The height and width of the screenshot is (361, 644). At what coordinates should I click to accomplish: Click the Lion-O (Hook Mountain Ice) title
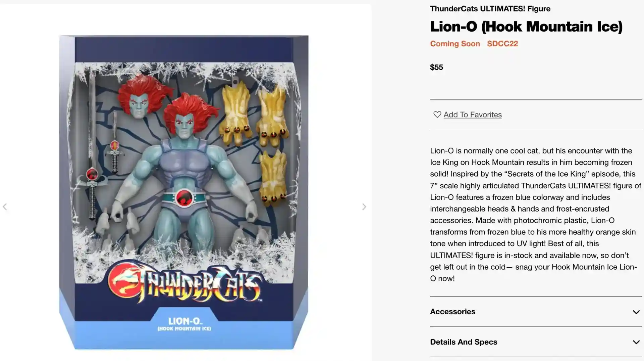coord(526,27)
